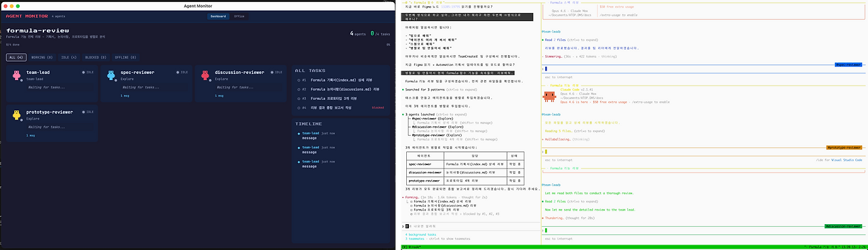Open the 1 msg link on discussion-reviewer card
Viewport: 868px width, 250px height.
220,96
